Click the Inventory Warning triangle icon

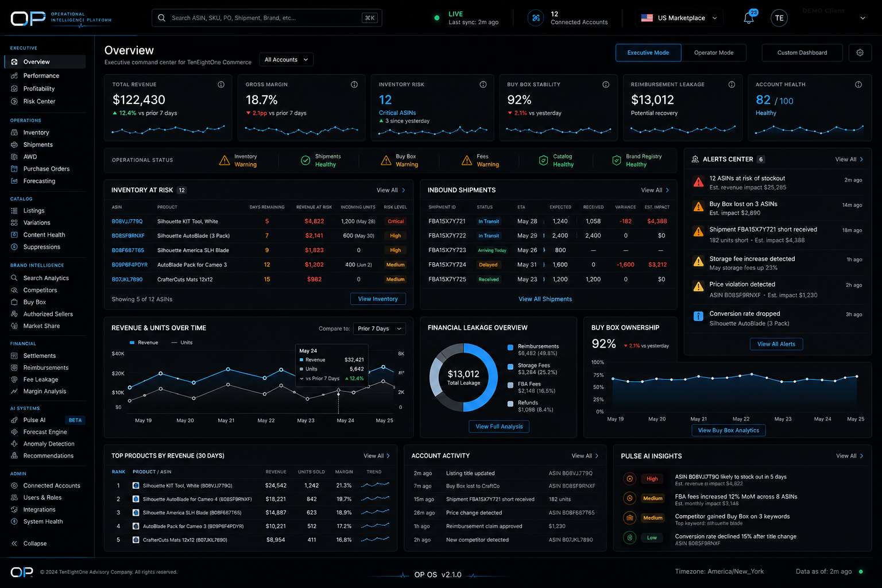(x=225, y=160)
